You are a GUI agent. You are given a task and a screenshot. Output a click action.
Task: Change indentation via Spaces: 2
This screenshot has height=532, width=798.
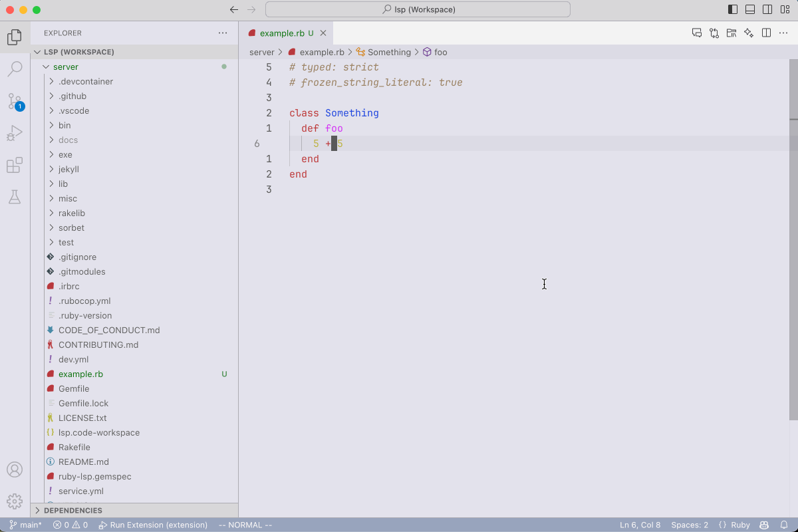(x=690, y=525)
